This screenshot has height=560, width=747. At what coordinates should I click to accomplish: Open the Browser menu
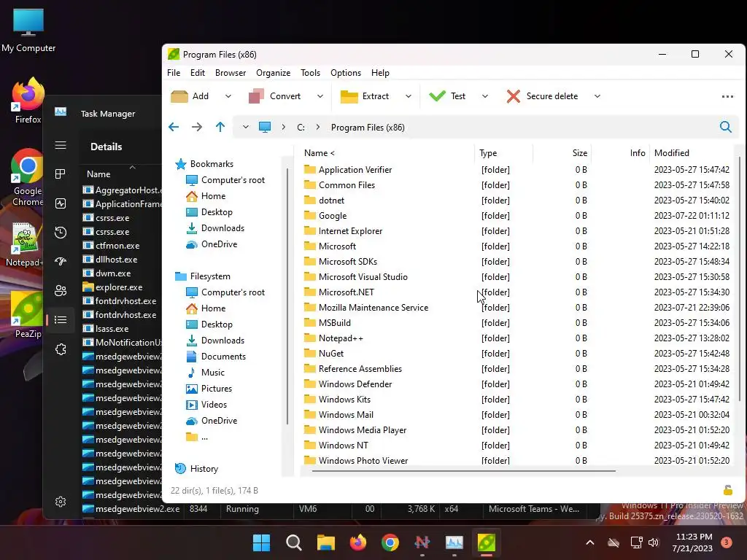click(x=231, y=73)
